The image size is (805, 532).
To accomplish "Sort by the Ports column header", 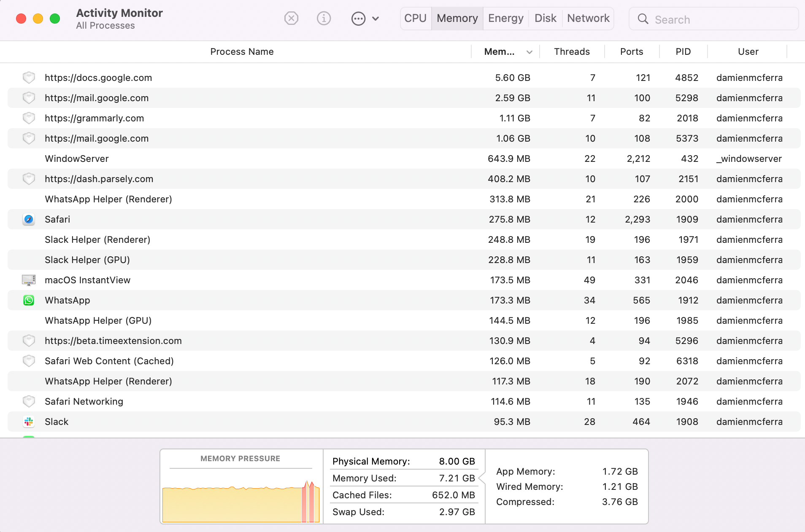I will (632, 52).
